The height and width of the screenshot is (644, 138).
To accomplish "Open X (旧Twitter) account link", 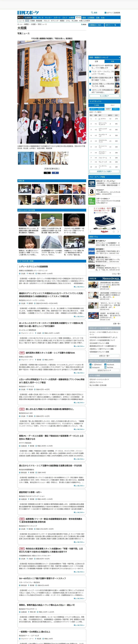I will tap(96, 365).
